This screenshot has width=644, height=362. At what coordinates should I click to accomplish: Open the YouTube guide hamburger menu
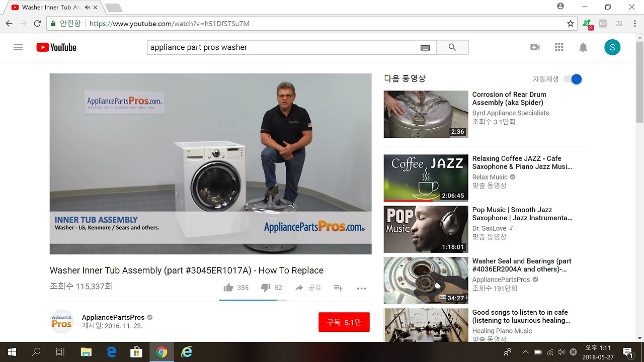coord(18,47)
